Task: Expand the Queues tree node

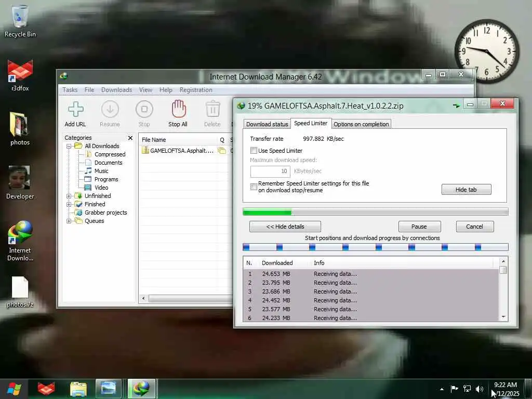Action: click(x=69, y=221)
